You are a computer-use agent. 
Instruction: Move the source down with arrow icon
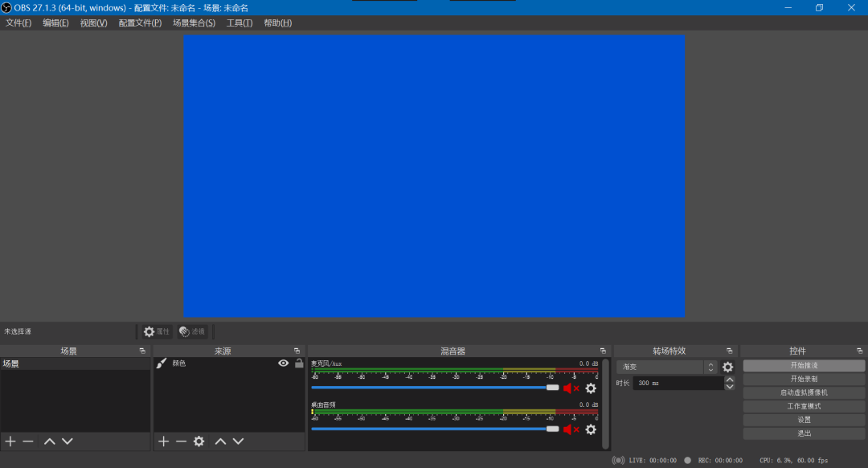click(x=238, y=441)
